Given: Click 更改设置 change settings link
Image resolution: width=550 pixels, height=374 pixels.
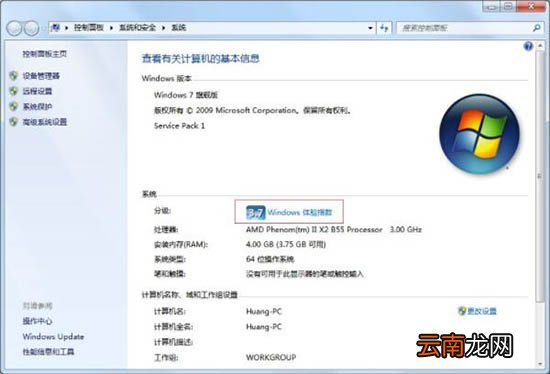Looking at the screenshot, I should [x=482, y=311].
